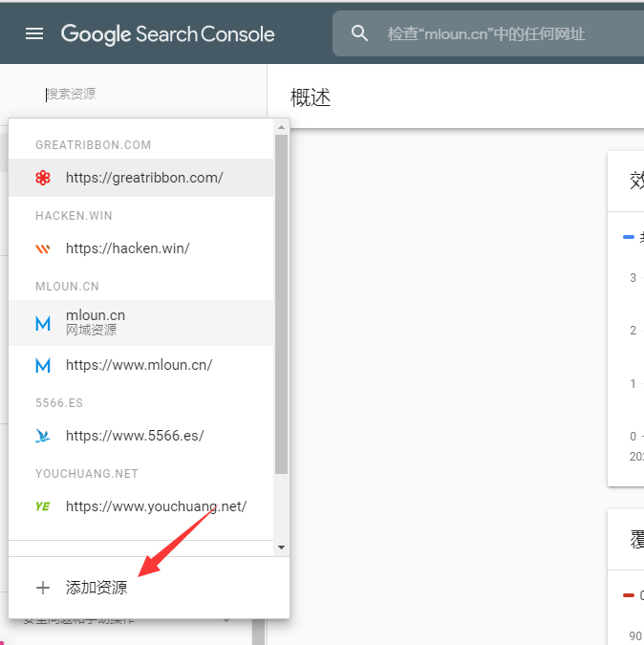Image resolution: width=644 pixels, height=645 pixels.
Task: Click the property list scrollbar thumb
Action: coord(281,305)
